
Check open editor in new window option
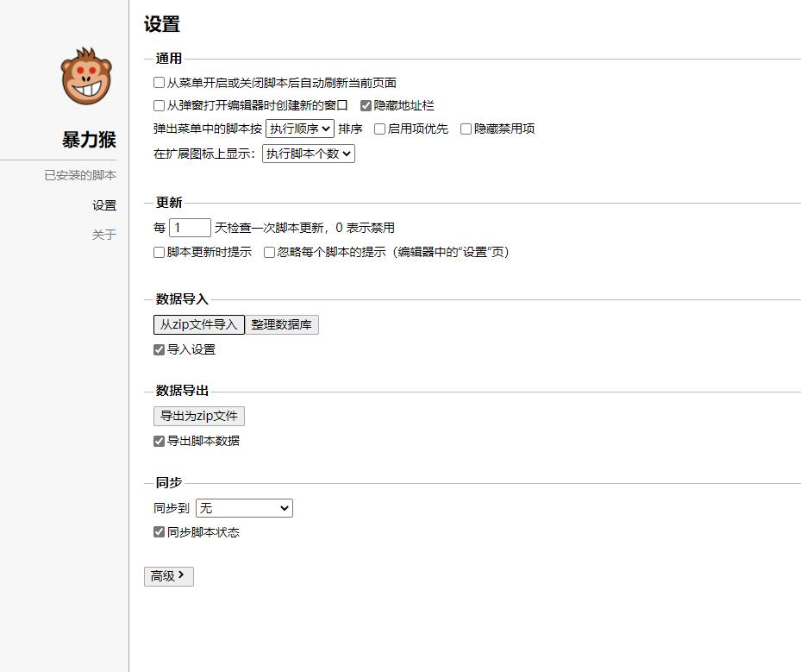[x=158, y=105]
